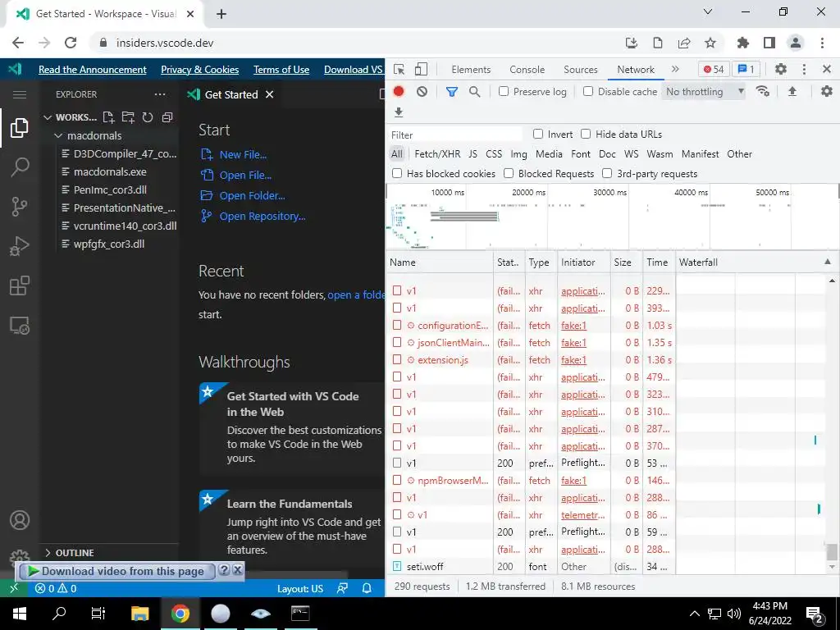This screenshot has height=630, width=840.
Task: Tick checkbox on configurationE... request row
Action: click(397, 325)
